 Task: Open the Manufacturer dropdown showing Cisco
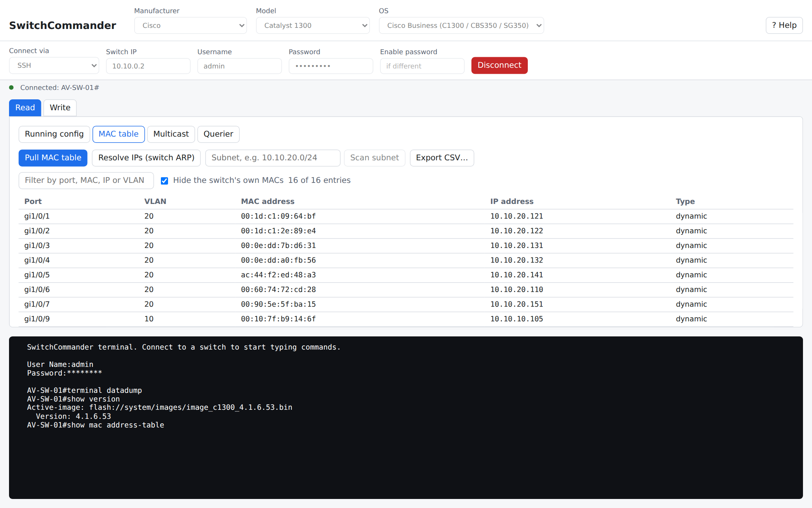coord(190,26)
